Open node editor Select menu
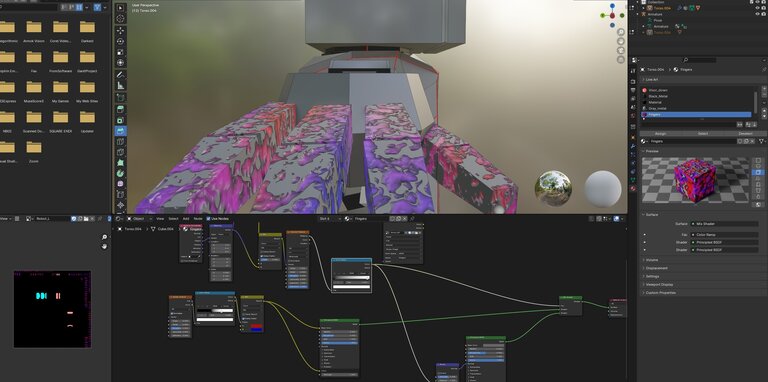The image size is (768, 382). coord(173,218)
